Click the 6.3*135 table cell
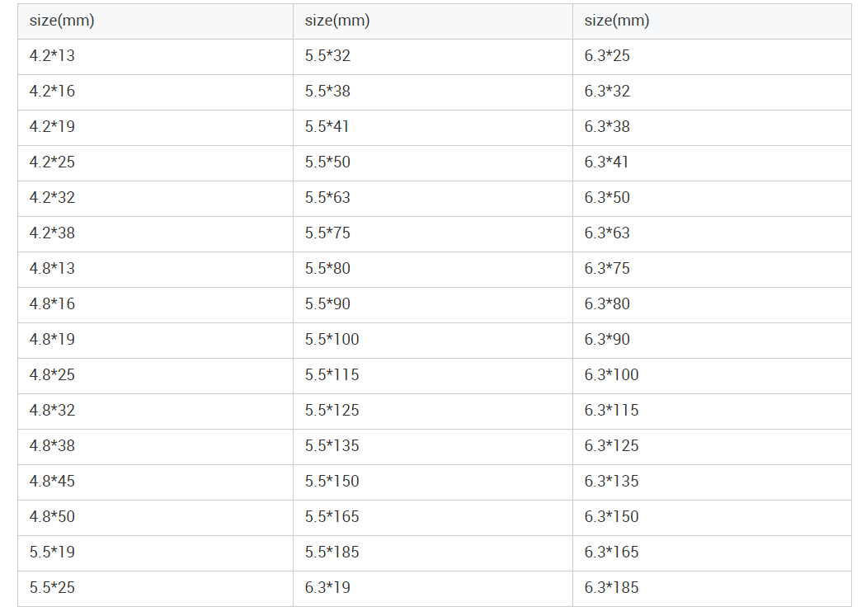The width and height of the screenshot is (866, 616). [x=611, y=482]
